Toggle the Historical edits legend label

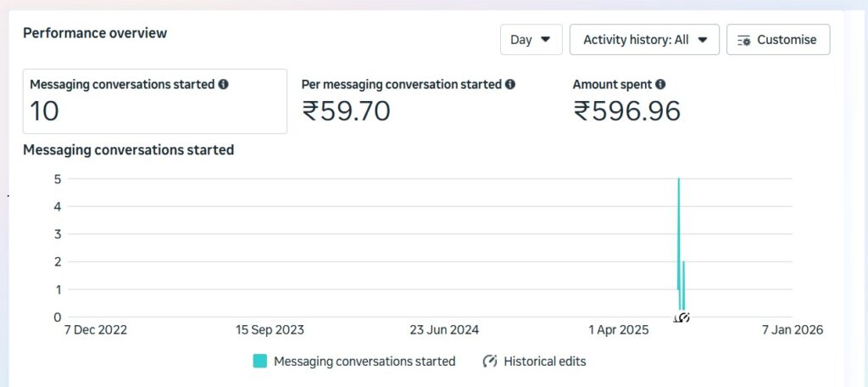tap(544, 362)
